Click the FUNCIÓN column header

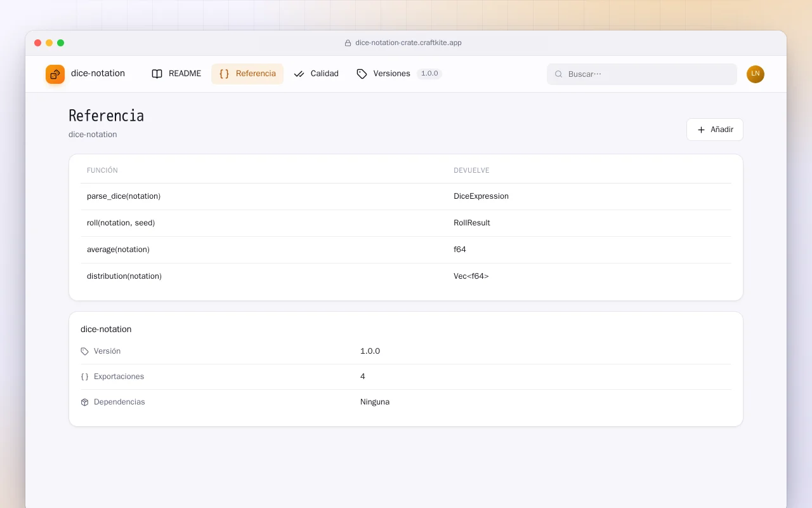pyautogui.click(x=102, y=170)
